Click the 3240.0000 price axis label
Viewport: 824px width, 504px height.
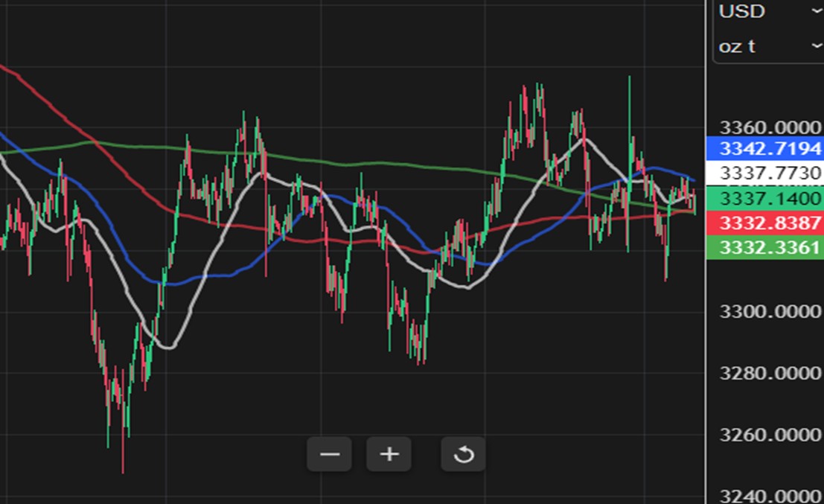[x=770, y=496]
